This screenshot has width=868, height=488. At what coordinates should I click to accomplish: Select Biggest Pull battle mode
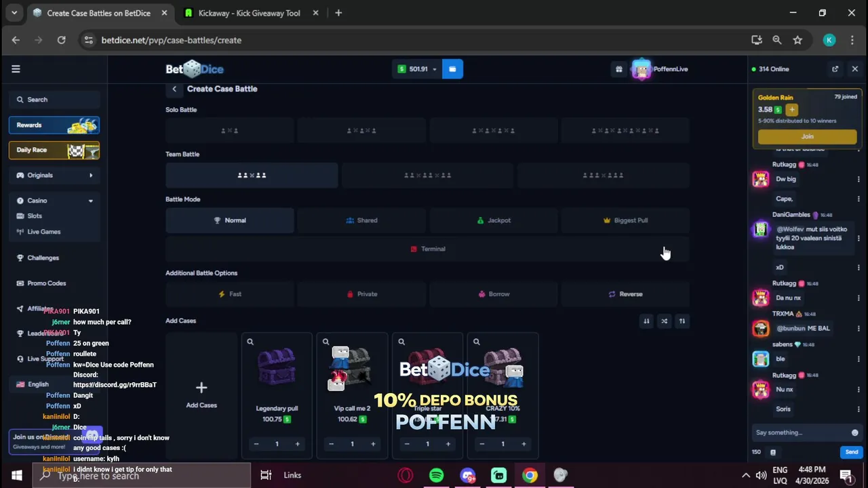pyautogui.click(x=625, y=220)
